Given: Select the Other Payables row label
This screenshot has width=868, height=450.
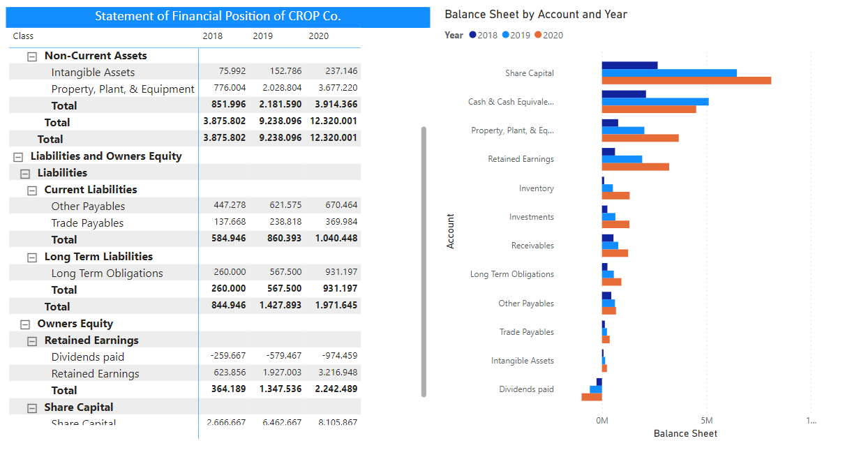Looking at the screenshot, I should (88, 206).
